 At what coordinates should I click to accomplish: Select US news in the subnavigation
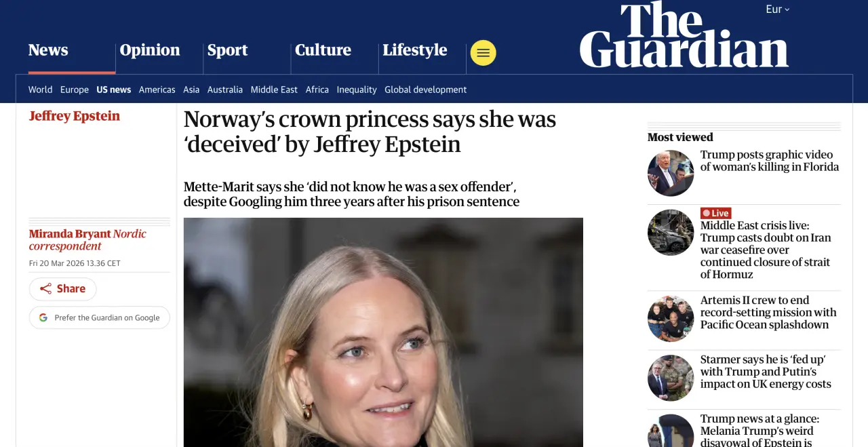(x=113, y=90)
